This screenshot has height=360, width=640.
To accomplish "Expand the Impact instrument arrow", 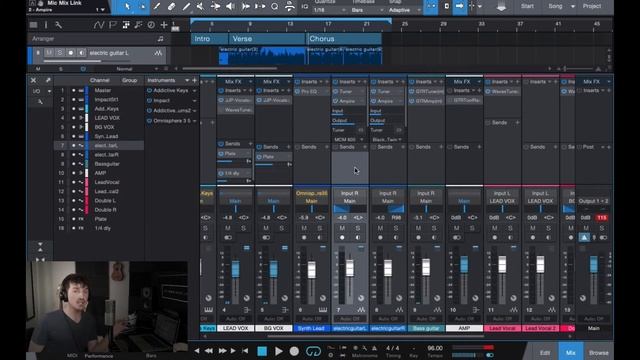I will pyautogui.click(x=195, y=100).
